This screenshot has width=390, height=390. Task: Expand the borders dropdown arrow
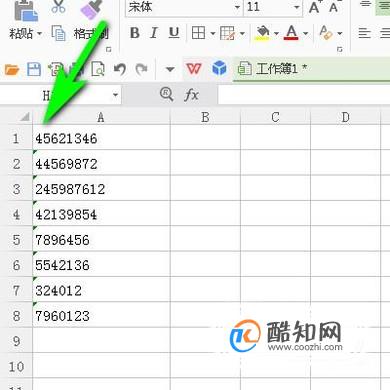pos(213,33)
